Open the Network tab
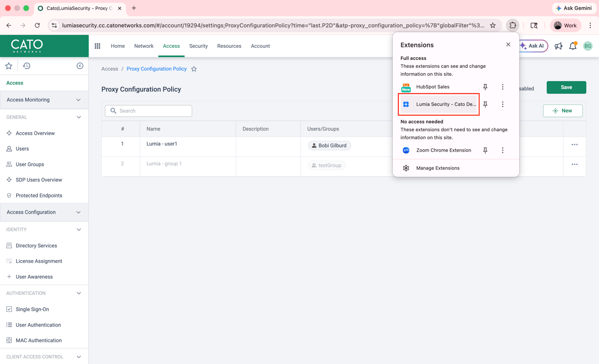Image resolution: width=599 pixels, height=364 pixels. pos(144,46)
